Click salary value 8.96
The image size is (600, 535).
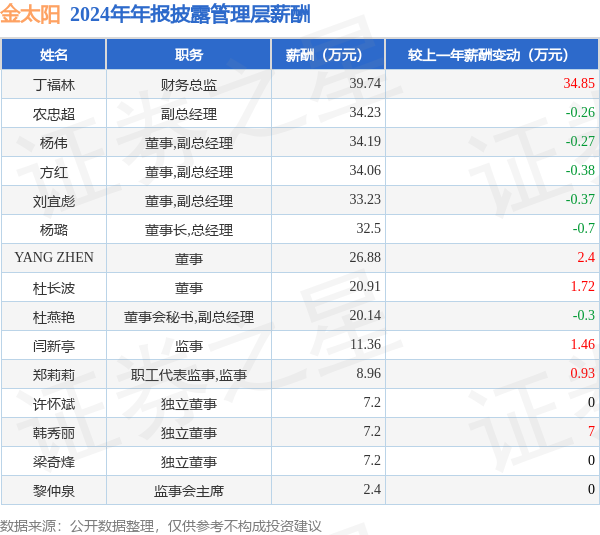tap(368, 374)
